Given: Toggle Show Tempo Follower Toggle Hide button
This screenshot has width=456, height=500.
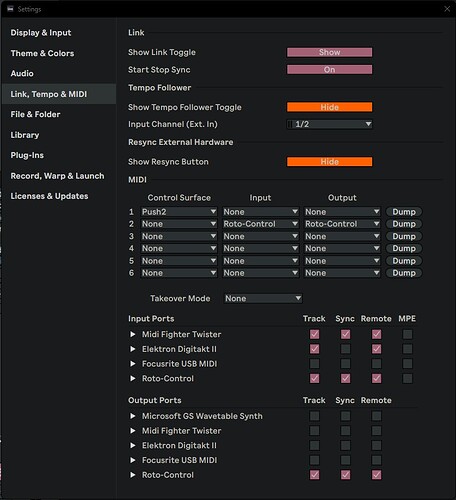Looking at the screenshot, I should pyautogui.click(x=329, y=107).
